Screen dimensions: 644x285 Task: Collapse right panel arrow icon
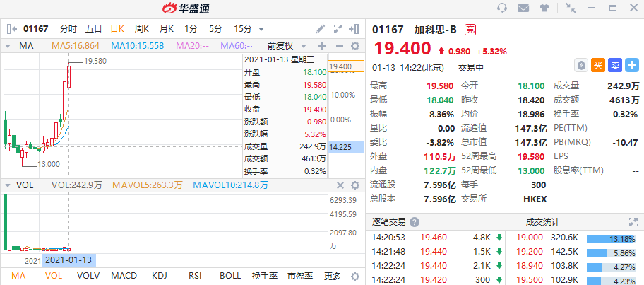click(x=354, y=29)
